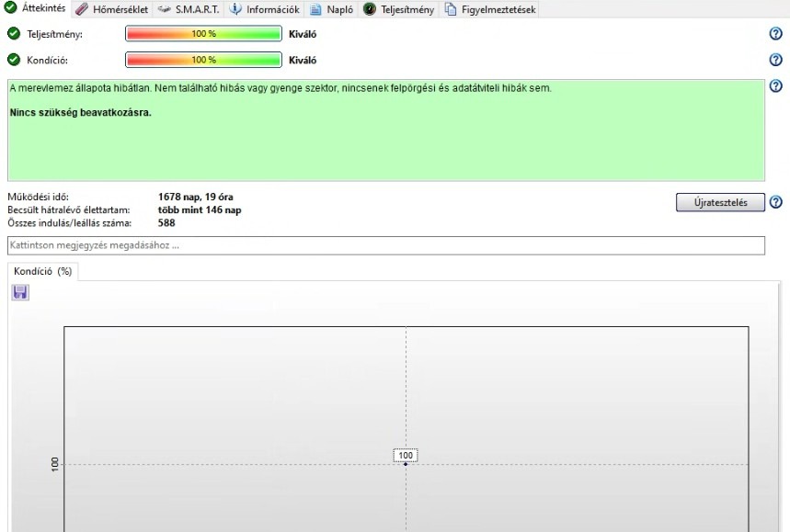This screenshot has width=790, height=532.
Task: Click the help icon beside the green status text box
Action: tap(776, 86)
